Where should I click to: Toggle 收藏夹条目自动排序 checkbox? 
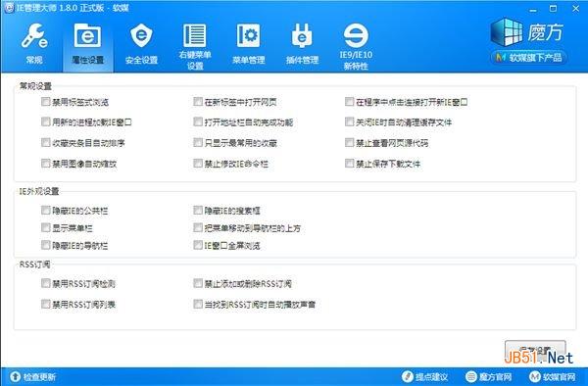coord(46,142)
